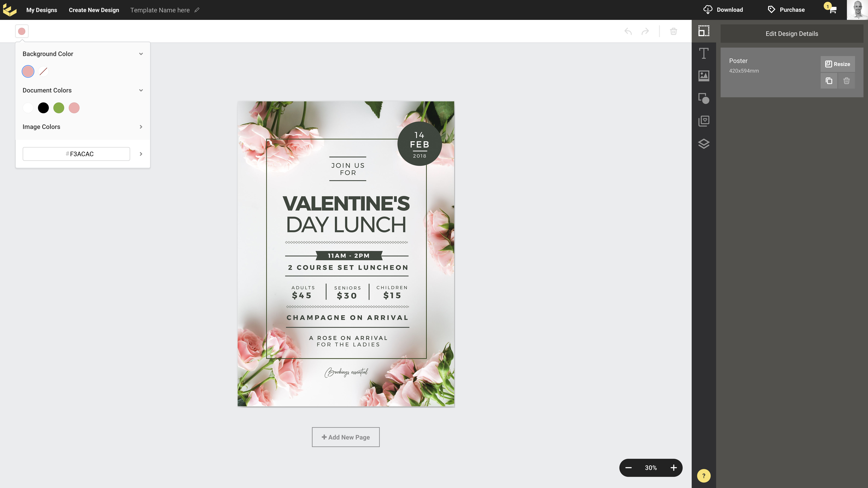Collapse the Document Colors section
This screenshot has width=868, height=488.
click(141, 90)
